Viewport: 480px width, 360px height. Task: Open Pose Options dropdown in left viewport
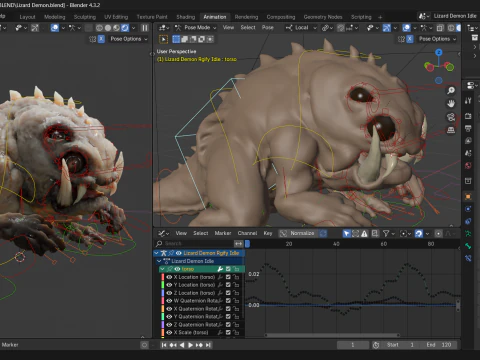(129, 39)
